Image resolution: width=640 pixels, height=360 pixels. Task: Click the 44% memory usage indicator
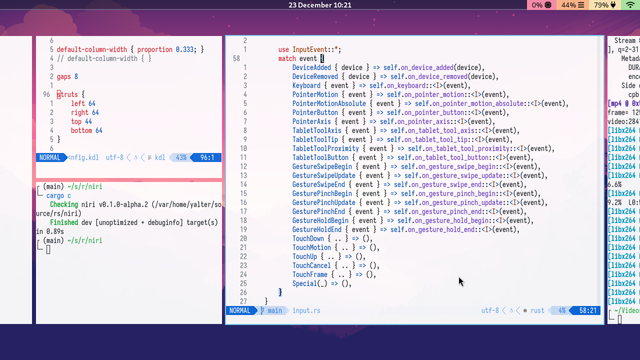click(572, 5)
